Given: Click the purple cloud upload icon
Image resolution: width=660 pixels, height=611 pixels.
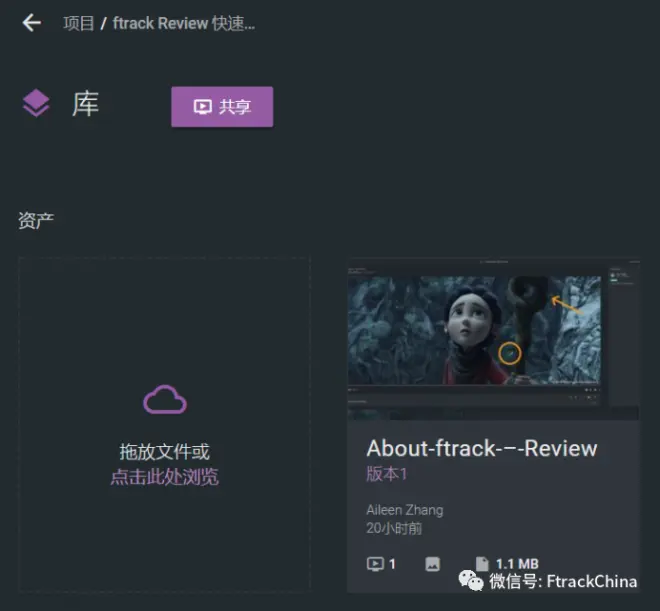Looking at the screenshot, I should [x=165, y=399].
